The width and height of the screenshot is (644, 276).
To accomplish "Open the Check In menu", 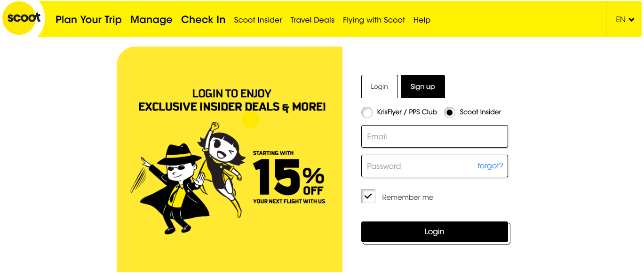I will pos(203,20).
